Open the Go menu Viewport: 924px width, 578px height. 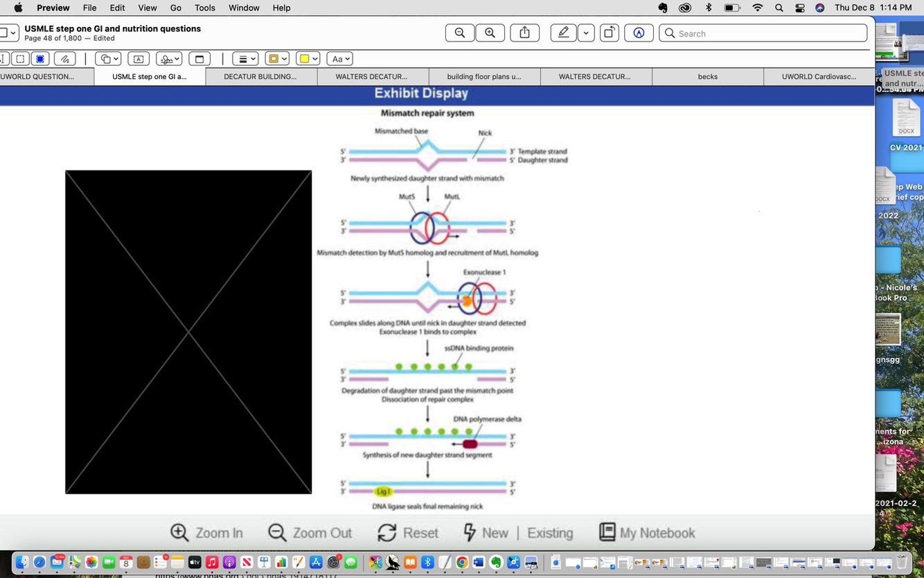[176, 8]
